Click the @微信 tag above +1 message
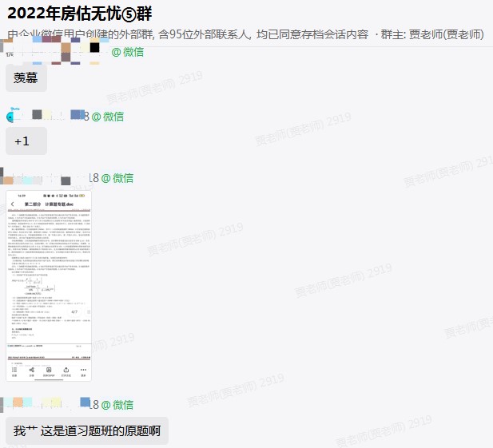This screenshot has height=448, width=493. pos(108,116)
